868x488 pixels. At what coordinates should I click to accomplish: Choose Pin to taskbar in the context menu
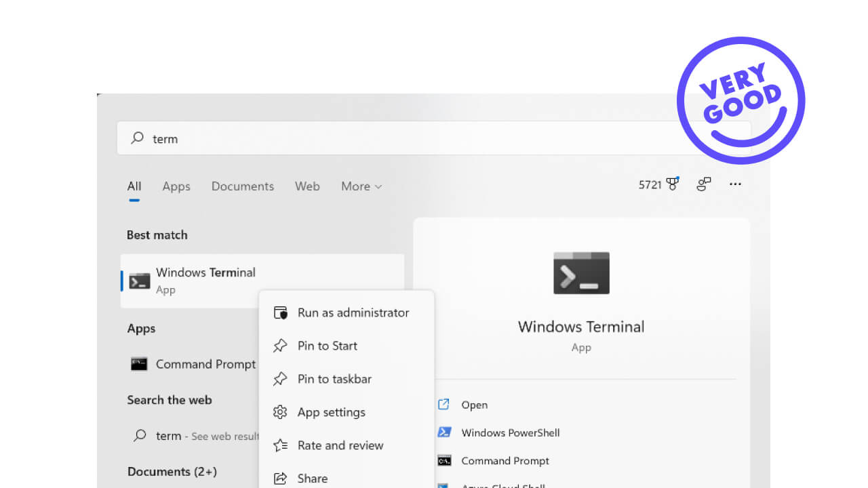coord(335,379)
